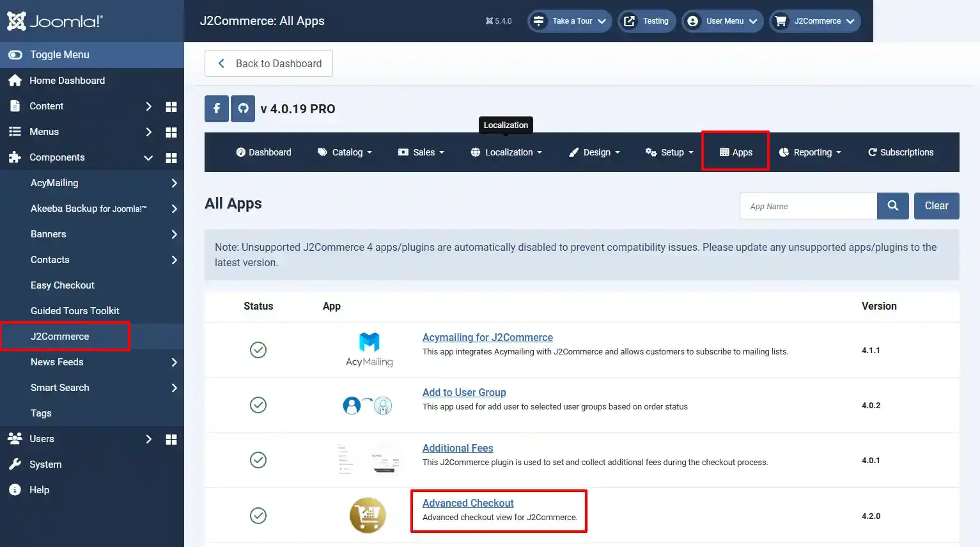Open the User Menu dropdown
This screenshot has width=980, height=547.
(722, 21)
